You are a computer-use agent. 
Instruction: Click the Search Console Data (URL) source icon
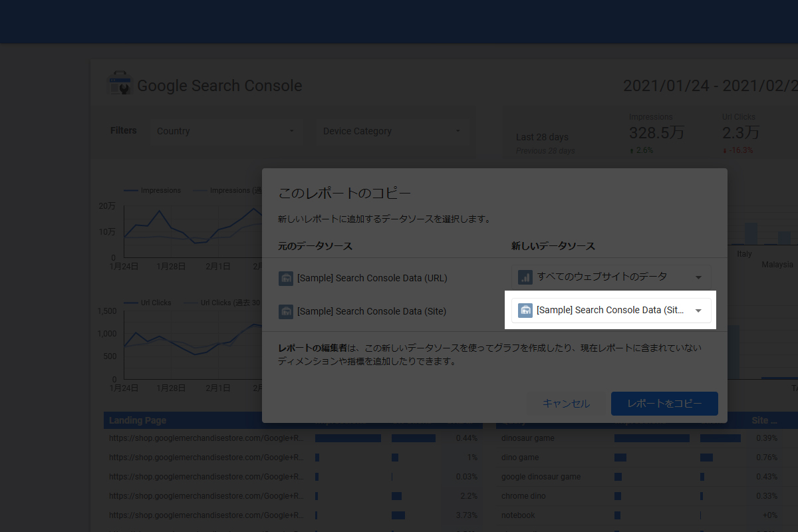coord(286,278)
